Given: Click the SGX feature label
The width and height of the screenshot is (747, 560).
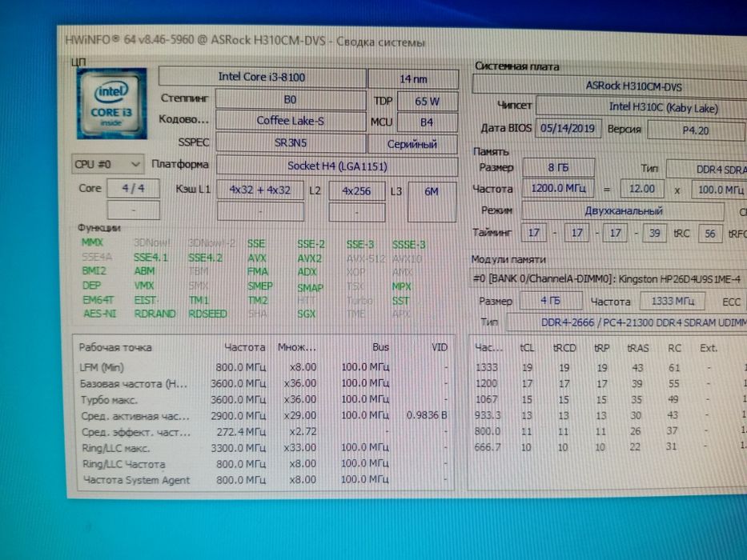Looking at the screenshot, I should pyautogui.click(x=307, y=314).
